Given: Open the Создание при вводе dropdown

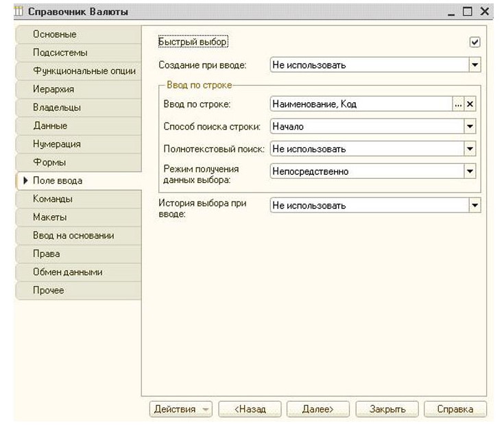Looking at the screenshot, I should (x=475, y=65).
